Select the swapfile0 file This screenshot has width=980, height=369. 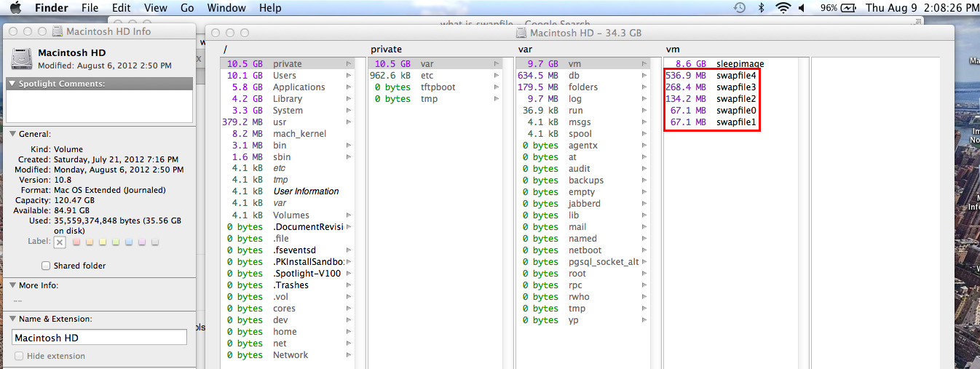point(731,111)
